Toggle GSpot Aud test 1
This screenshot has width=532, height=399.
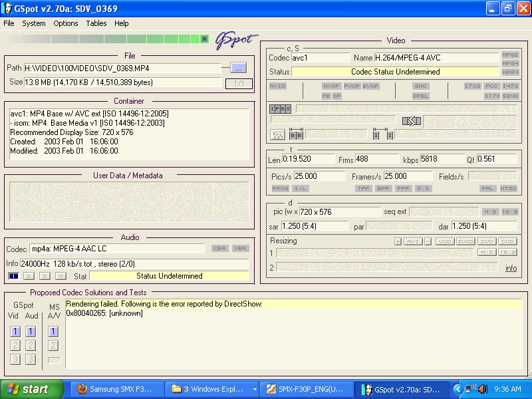(x=31, y=332)
